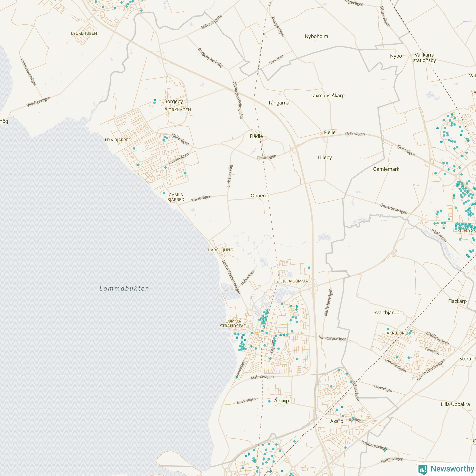Click the Habo Ljung area label

(x=220, y=250)
